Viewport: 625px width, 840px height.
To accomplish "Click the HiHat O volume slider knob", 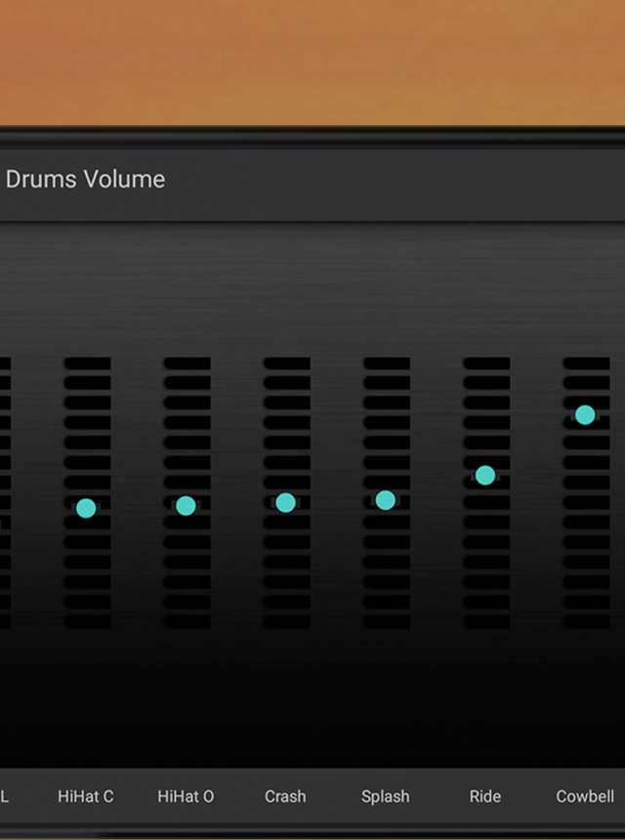I will (x=186, y=506).
